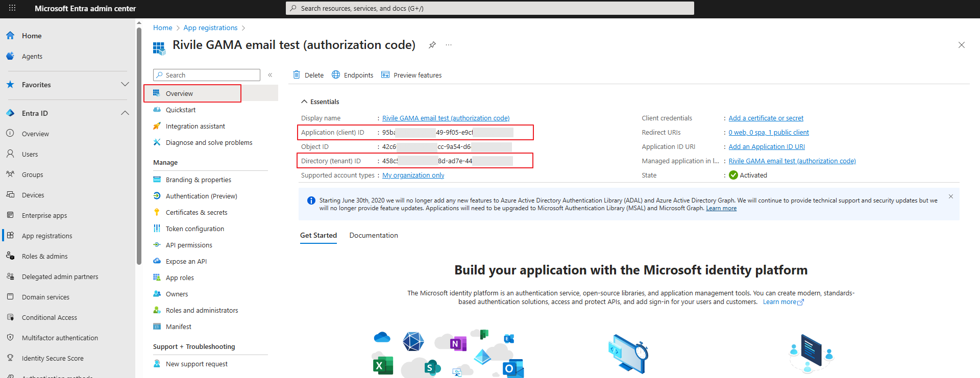Click the Preview features icon

tap(385, 75)
